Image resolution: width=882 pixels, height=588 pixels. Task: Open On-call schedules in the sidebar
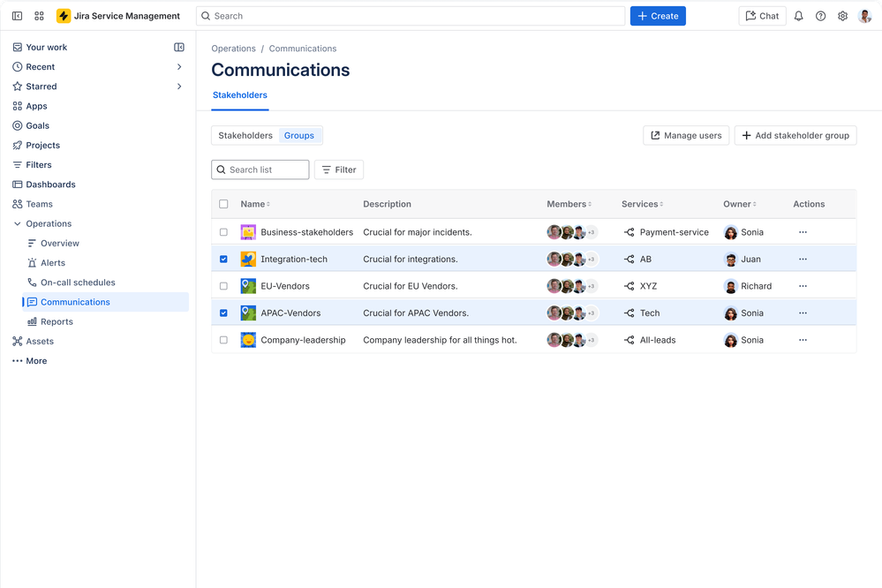(78, 283)
